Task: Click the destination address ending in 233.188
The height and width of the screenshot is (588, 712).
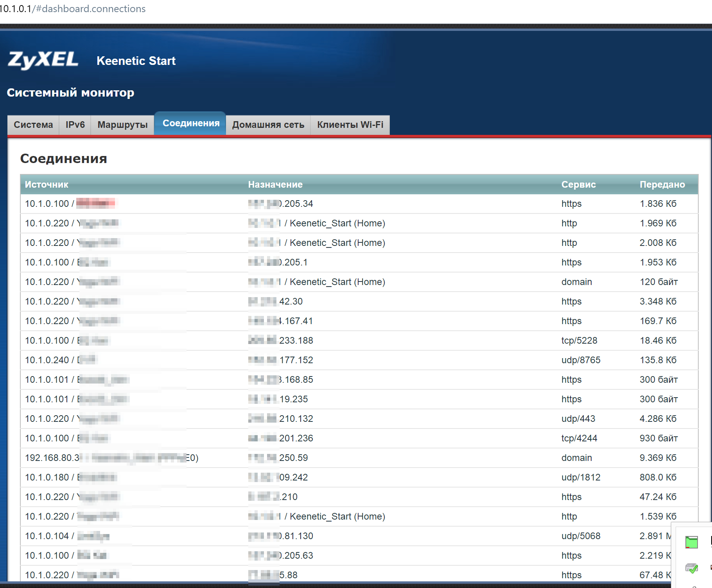Action: coord(281,341)
